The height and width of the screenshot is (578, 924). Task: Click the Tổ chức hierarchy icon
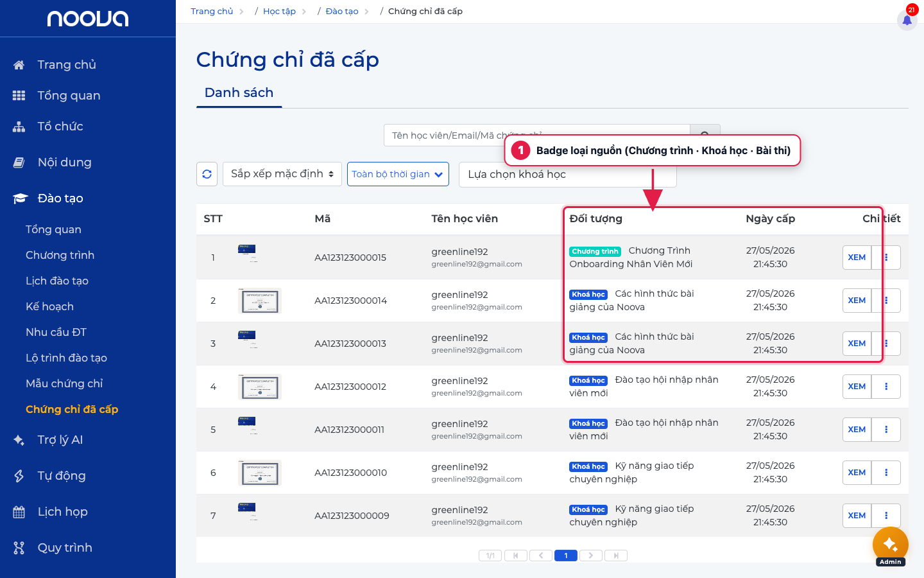click(x=19, y=127)
